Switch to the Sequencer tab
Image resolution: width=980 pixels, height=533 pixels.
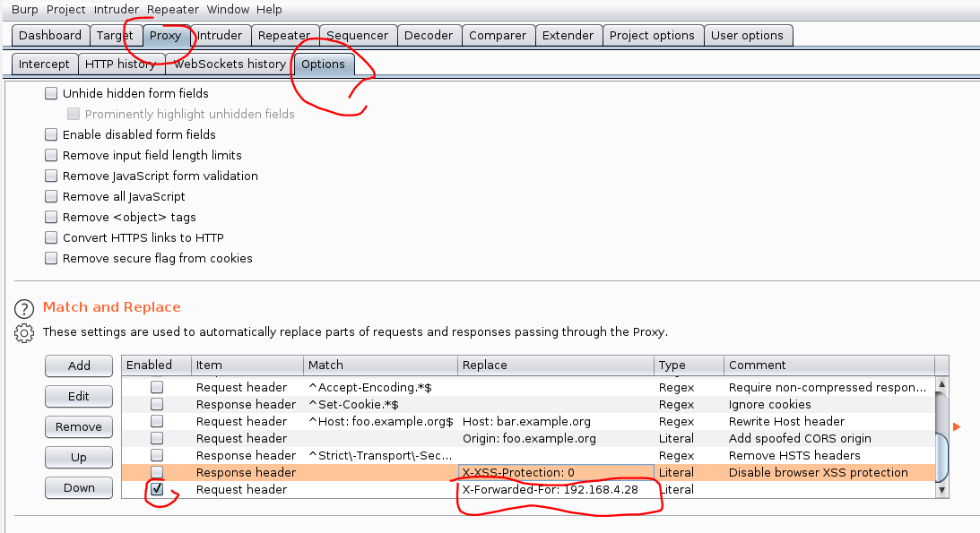[x=358, y=36]
